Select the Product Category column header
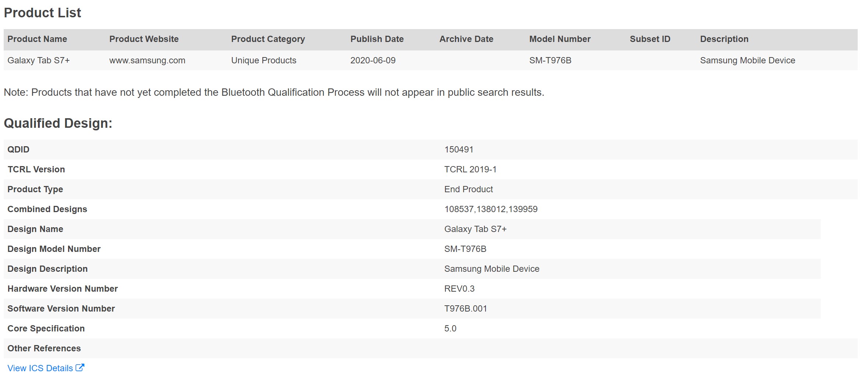 pyautogui.click(x=268, y=39)
